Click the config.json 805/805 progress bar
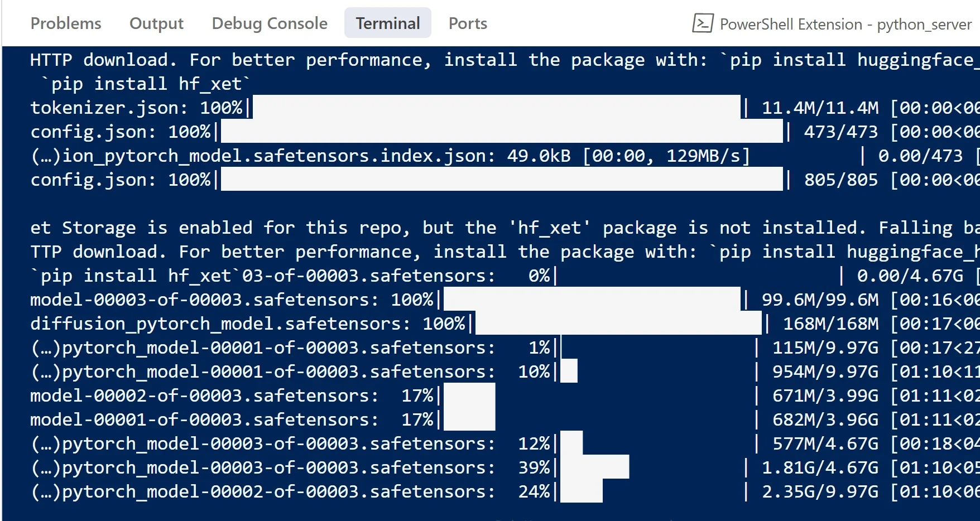This screenshot has width=980, height=521. click(x=502, y=180)
